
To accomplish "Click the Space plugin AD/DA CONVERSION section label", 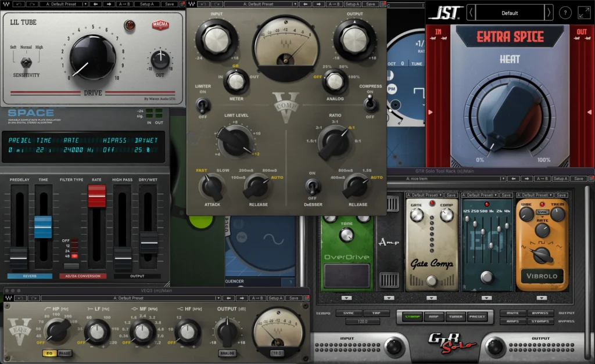I will 83,276.
